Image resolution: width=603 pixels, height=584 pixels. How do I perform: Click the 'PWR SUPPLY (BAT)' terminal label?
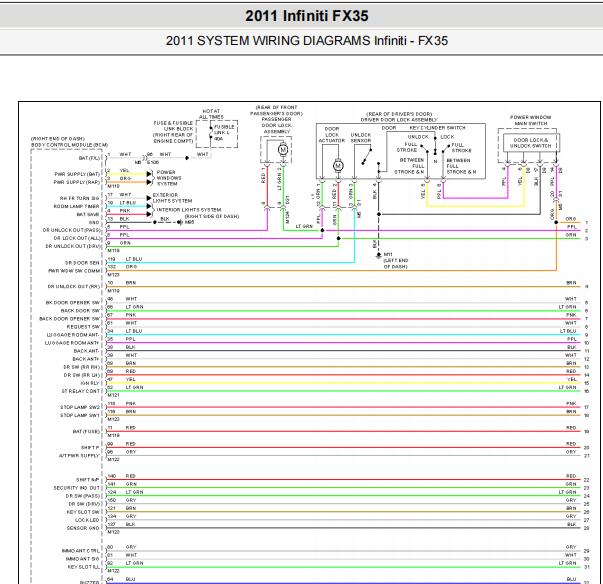click(77, 174)
